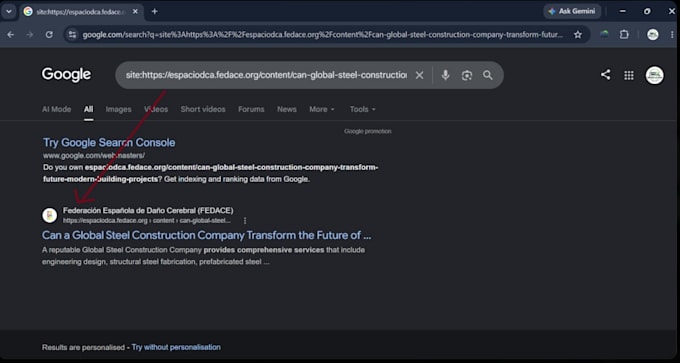This screenshot has width=680, height=363.
Task: Open result options three-dot menu
Action: (x=245, y=221)
